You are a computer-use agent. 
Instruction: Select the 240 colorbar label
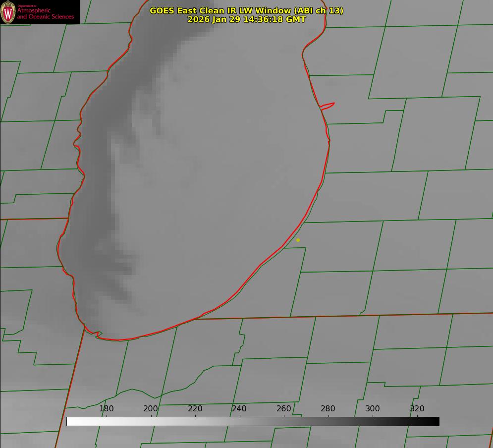pos(239,408)
